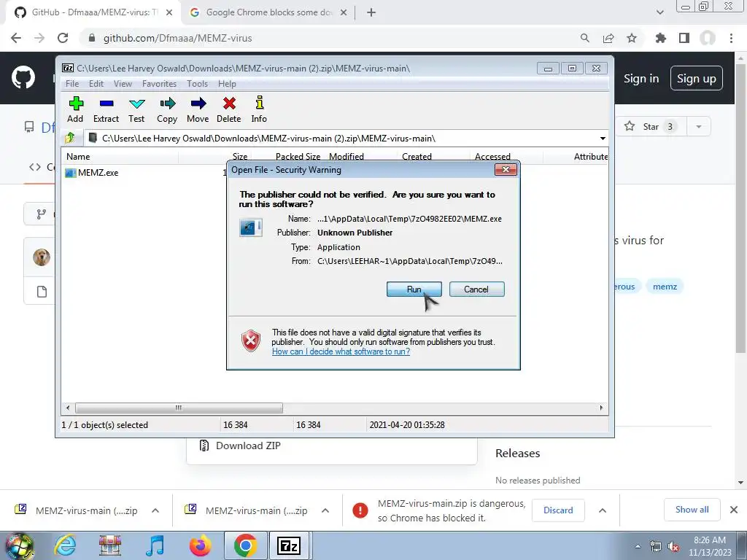Image resolution: width=747 pixels, height=560 pixels.
Task: Close the Chrome downloads bar
Action: [734, 510]
